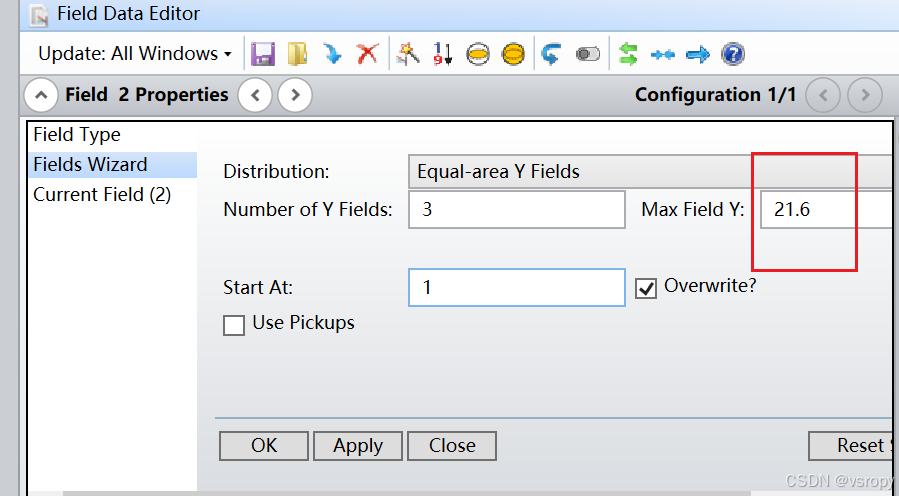899x496 pixels.
Task: Open the Distribution combo box
Action: tap(650, 172)
